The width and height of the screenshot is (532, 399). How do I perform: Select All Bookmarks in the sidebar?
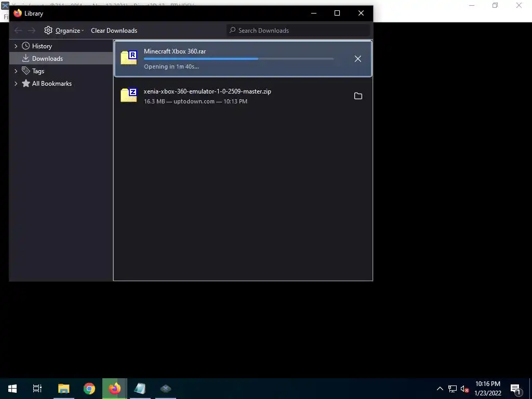pos(52,84)
